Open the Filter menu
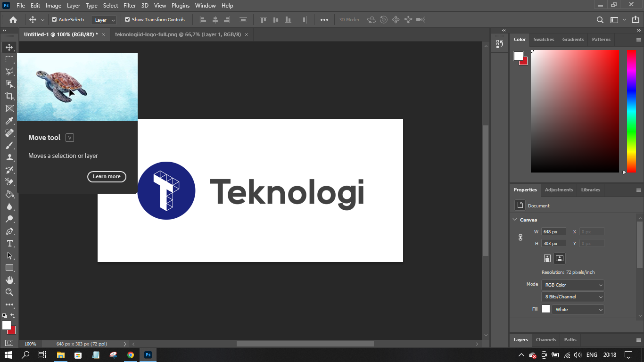Screen dimensions: 644x362 point(129,6)
